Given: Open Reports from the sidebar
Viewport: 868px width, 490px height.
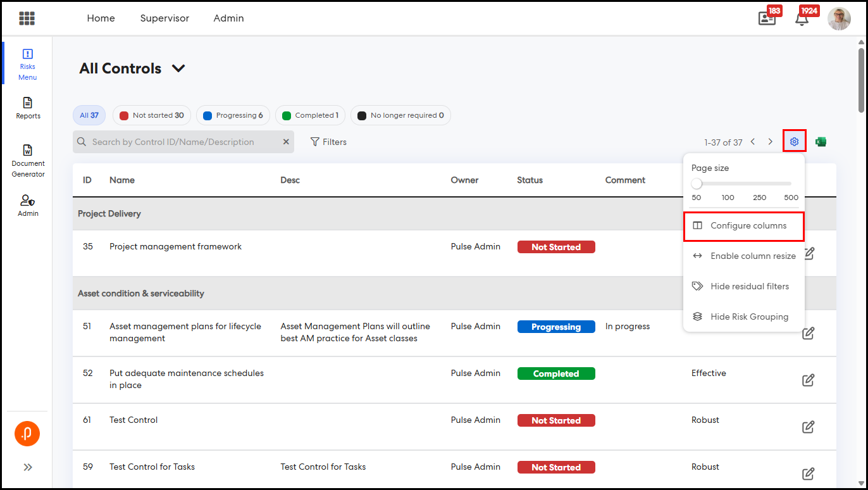Looking at the screenshot, I should point(28,108).
